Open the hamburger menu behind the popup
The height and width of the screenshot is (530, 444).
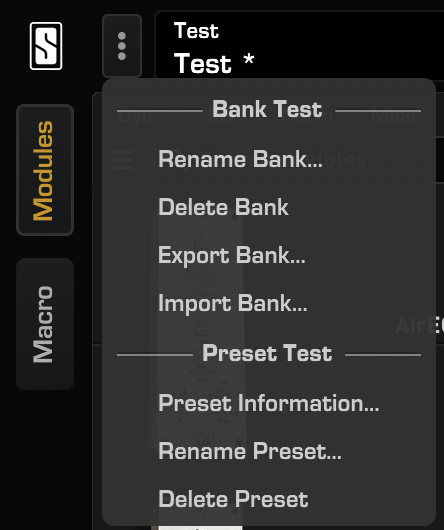pos(122,160)
